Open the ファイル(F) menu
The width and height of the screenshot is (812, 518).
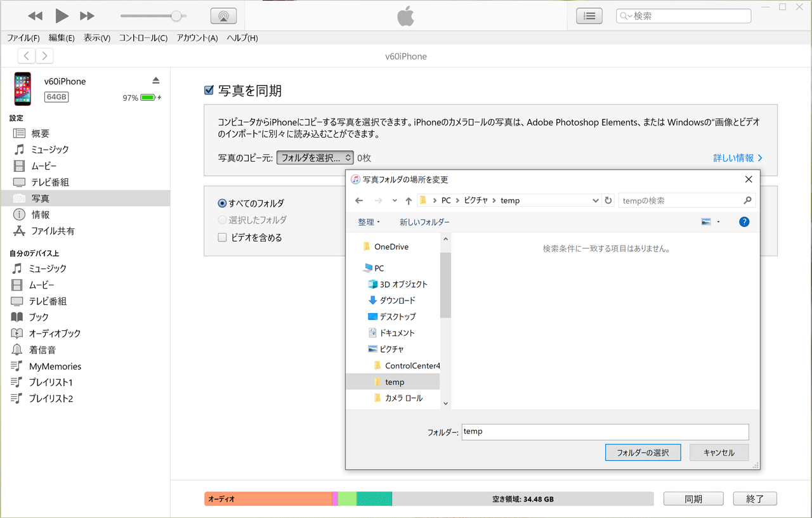[23, 38]
